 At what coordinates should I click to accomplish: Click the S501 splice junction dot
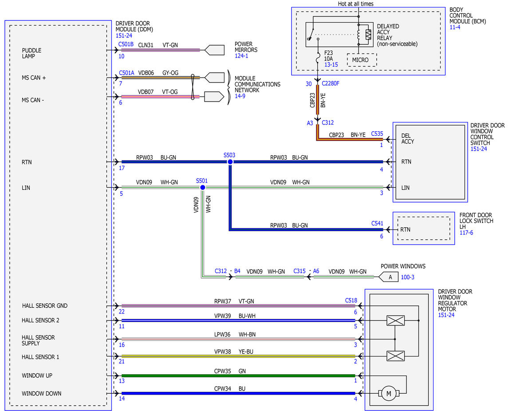[203, 187]
